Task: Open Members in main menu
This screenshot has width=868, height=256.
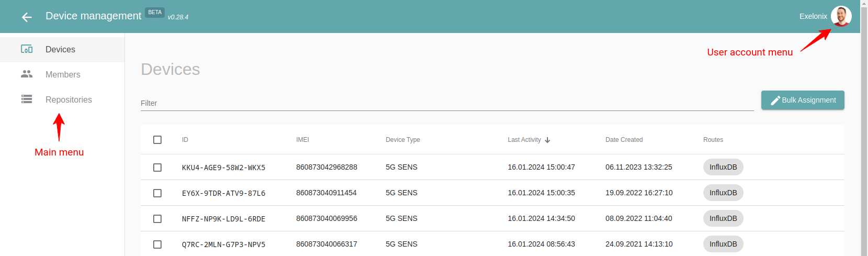Action: (62, 75)
